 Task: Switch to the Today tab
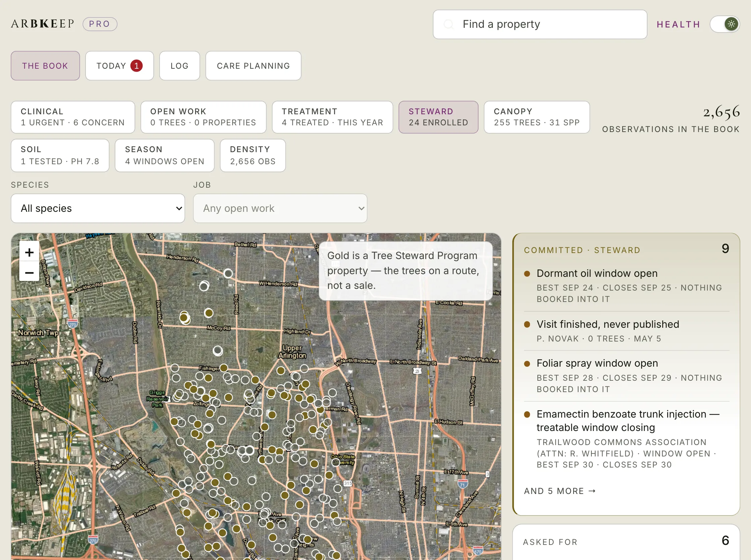119,66
